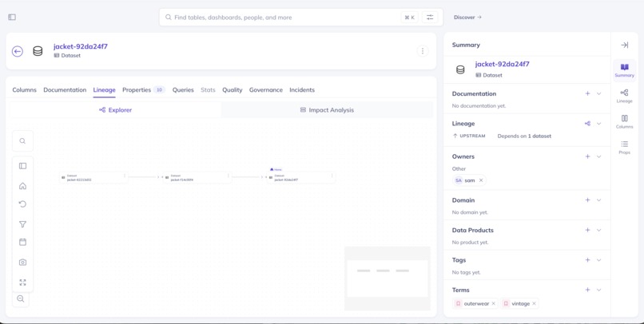Collapse the Summary side panel with arrow icon
The height and width of the screenshot is (324, 644).
(x=624, y=45)
